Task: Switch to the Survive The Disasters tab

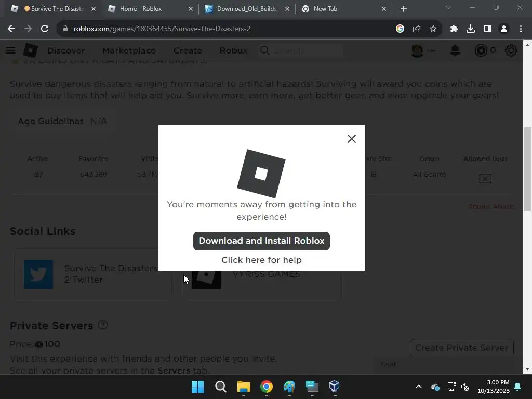Action: [x=54, y=9]
